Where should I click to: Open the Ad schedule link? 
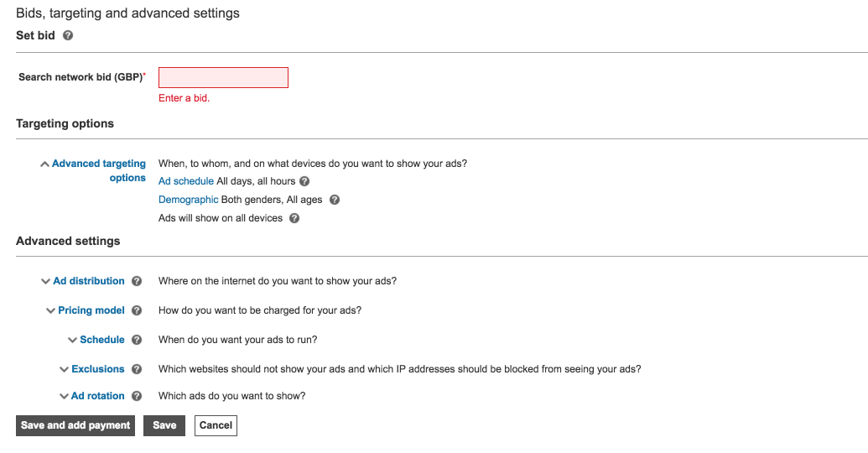(x=185, y=181)
